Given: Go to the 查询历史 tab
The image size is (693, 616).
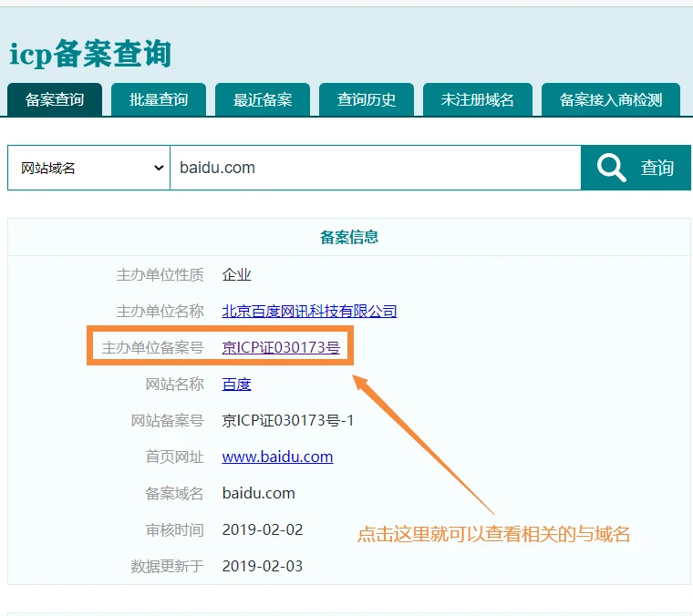Looking at the screenshot, I should coord(367,100).
